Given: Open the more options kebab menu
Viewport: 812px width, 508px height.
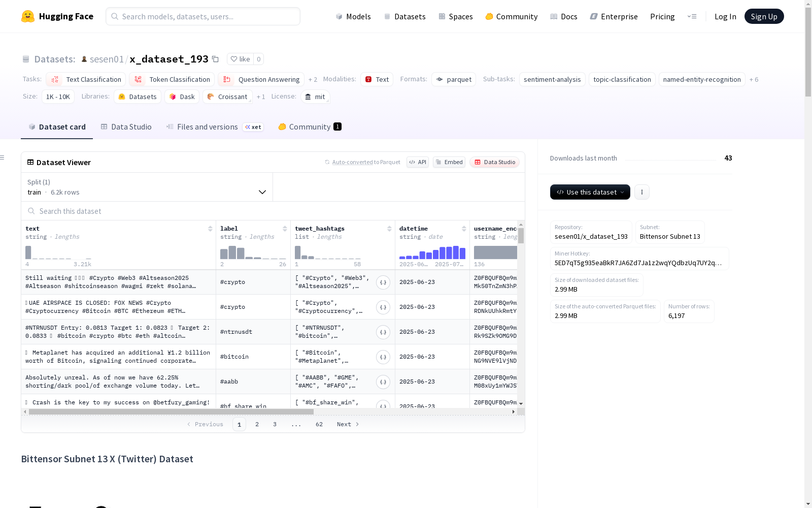Looking at the screenshot, I should click(x=642, y=192).
